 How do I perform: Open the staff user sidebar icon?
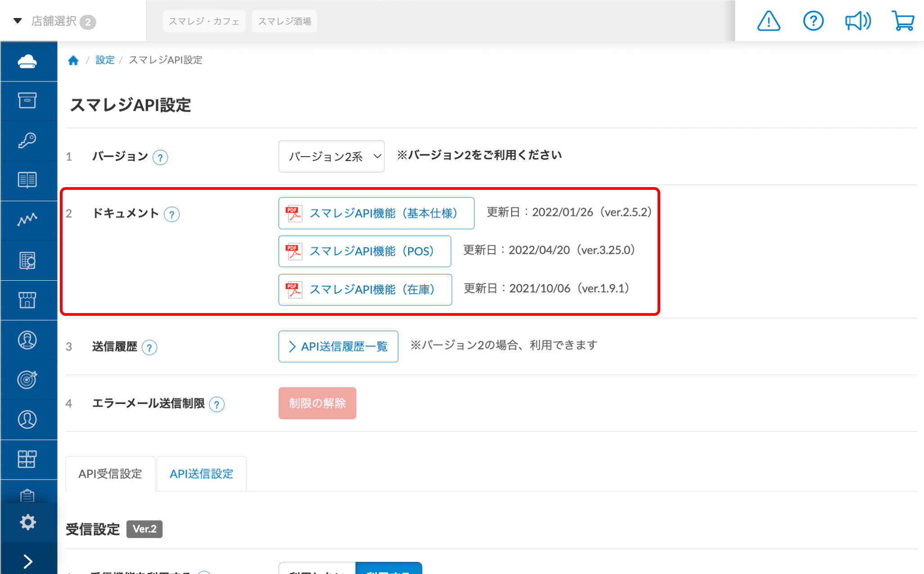[x=27, y=420]
